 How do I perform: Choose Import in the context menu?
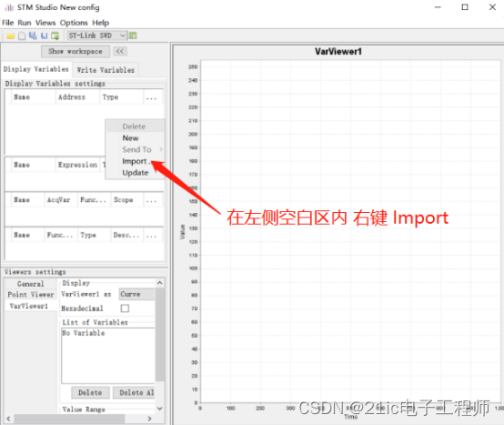pos(135,161)
